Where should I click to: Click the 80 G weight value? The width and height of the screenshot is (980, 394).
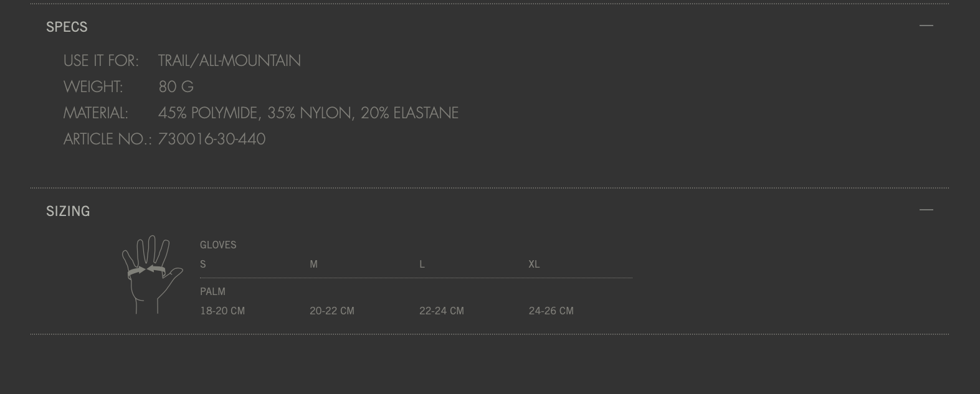176,87
